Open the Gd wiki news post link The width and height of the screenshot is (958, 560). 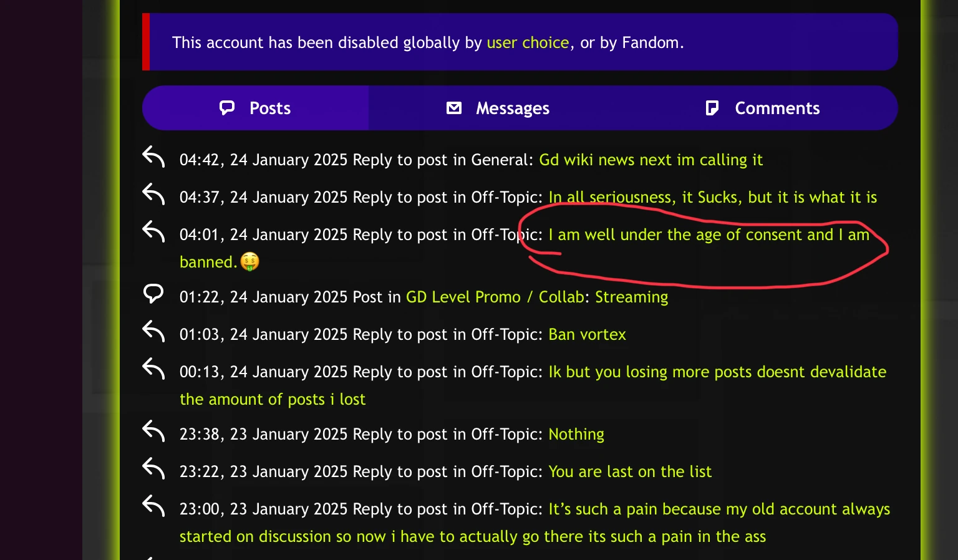[651, 160]
